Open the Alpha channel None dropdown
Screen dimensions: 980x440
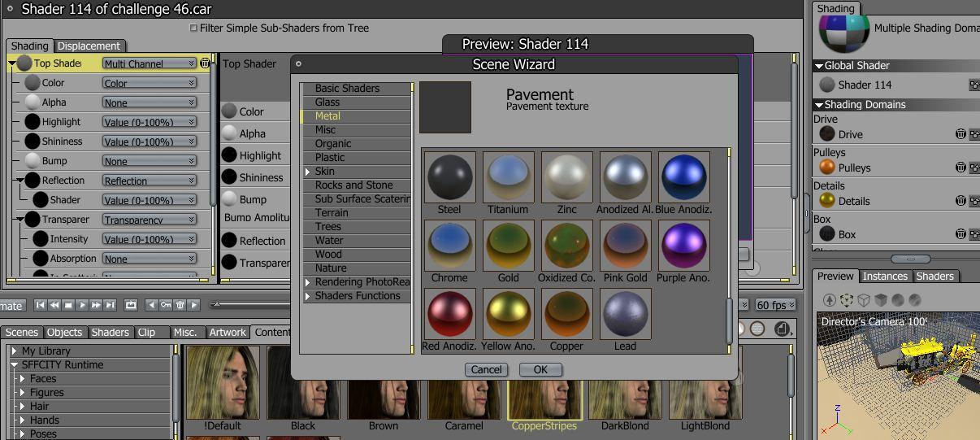pos(150,102)
